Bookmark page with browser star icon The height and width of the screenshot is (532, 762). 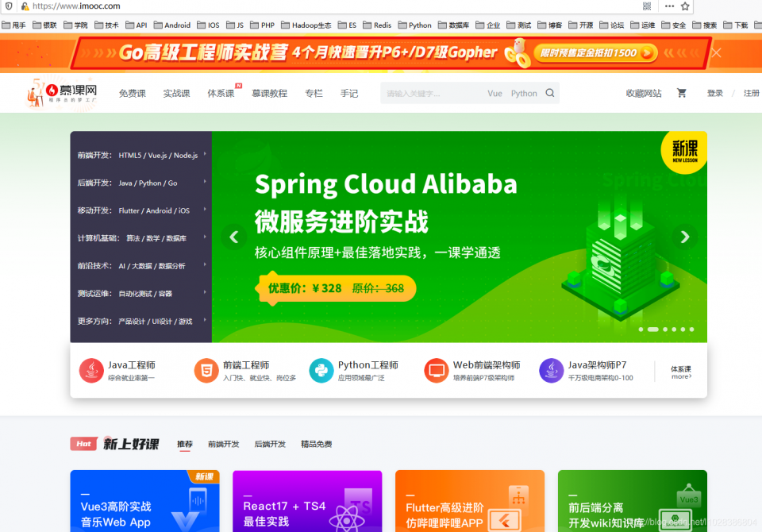685,6
